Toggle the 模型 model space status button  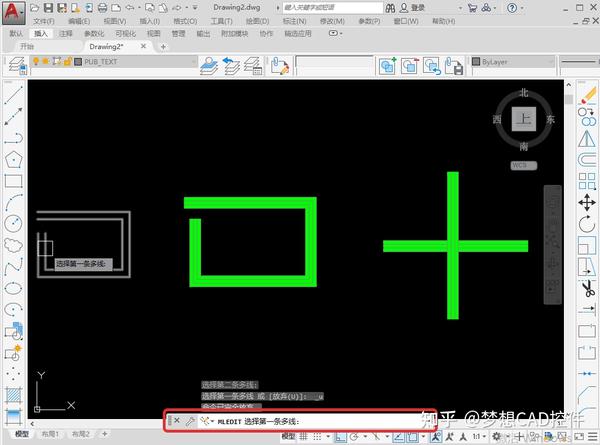point(288,436)
